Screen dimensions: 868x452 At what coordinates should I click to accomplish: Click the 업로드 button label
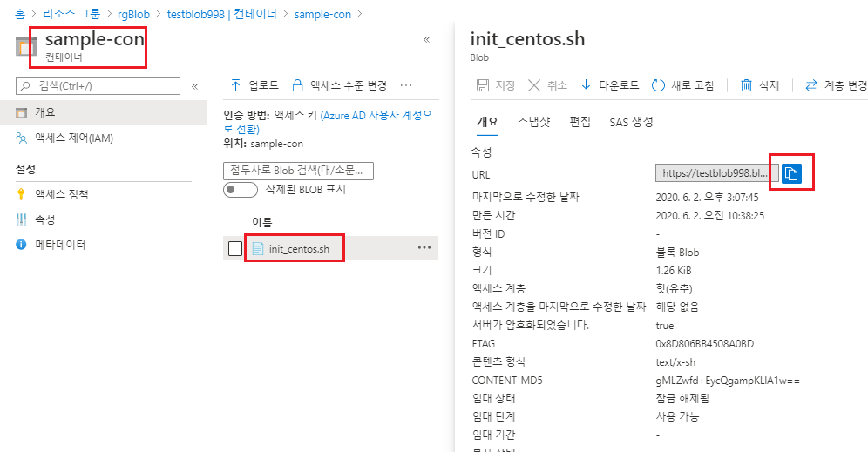point(263,85)
